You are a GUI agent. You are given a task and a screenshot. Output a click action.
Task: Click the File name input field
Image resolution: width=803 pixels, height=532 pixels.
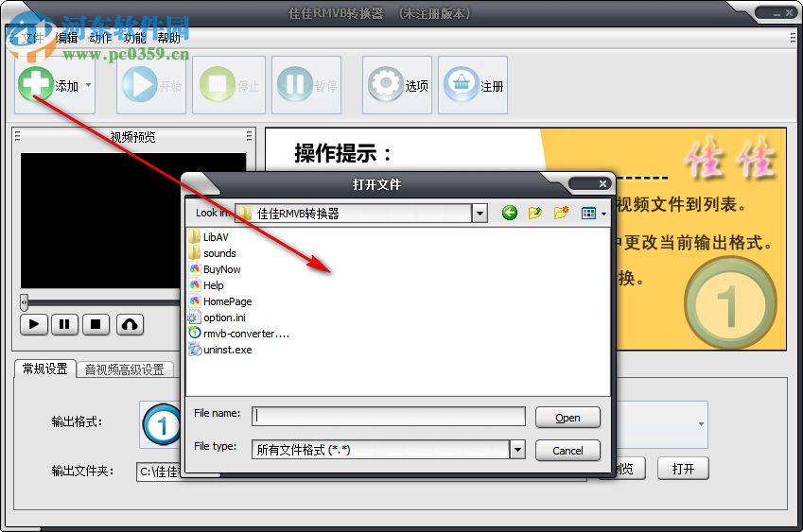point(389,416)
